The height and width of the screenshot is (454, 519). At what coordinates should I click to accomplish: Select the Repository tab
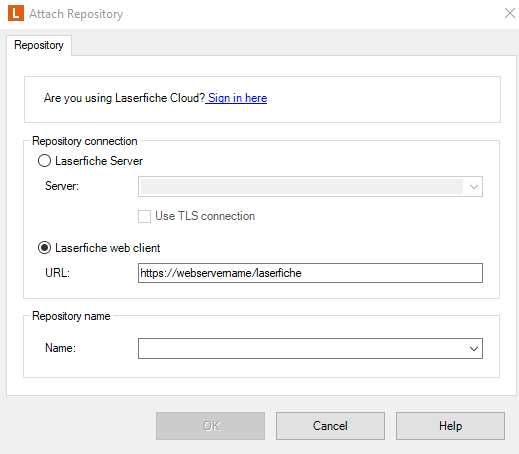pyautogui.click(x=39, y=45)
